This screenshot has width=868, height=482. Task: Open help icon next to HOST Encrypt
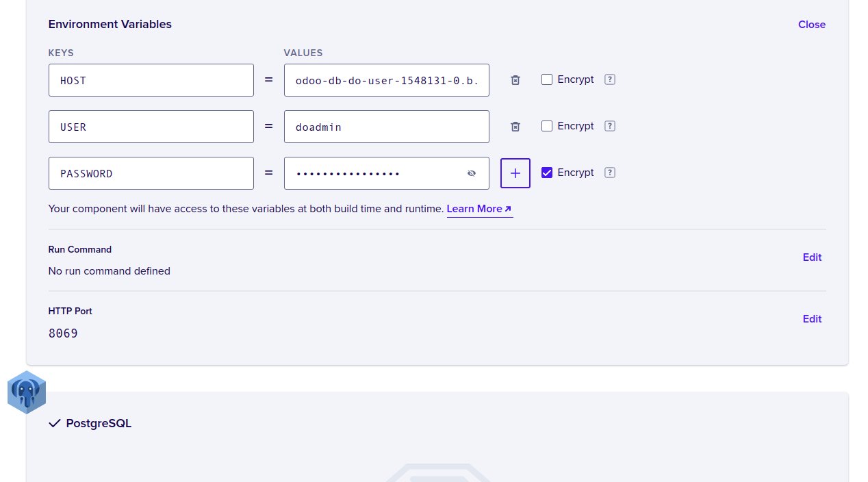(x=610, y=79)
